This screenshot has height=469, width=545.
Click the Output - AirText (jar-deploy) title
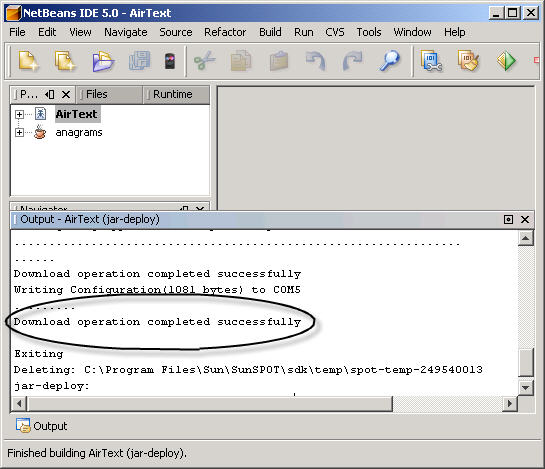90,219
